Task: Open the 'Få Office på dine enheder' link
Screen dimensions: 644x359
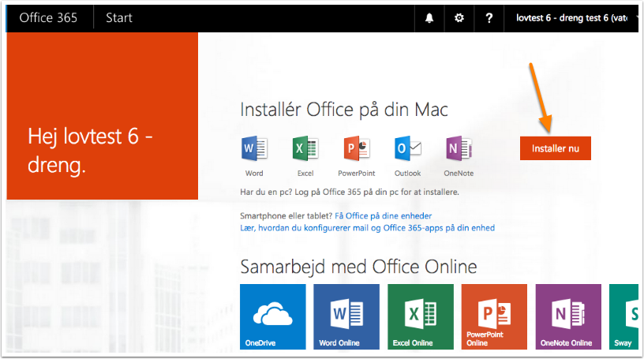Action: tap(384, 215)
